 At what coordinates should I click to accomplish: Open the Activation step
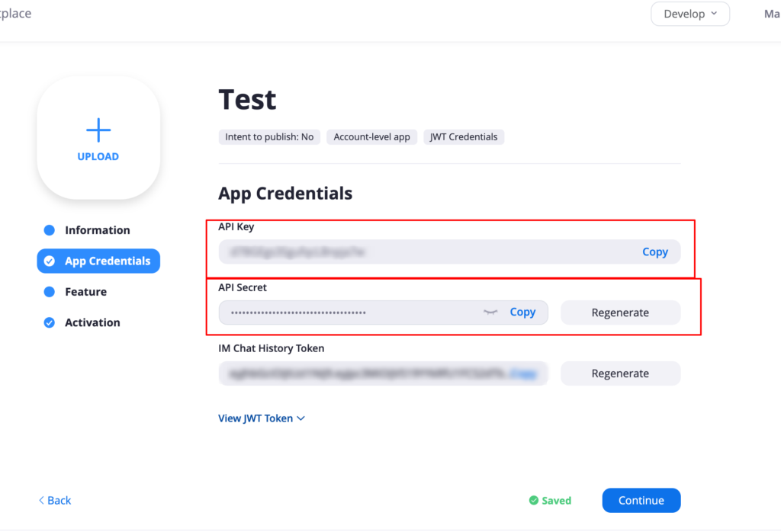92,322
